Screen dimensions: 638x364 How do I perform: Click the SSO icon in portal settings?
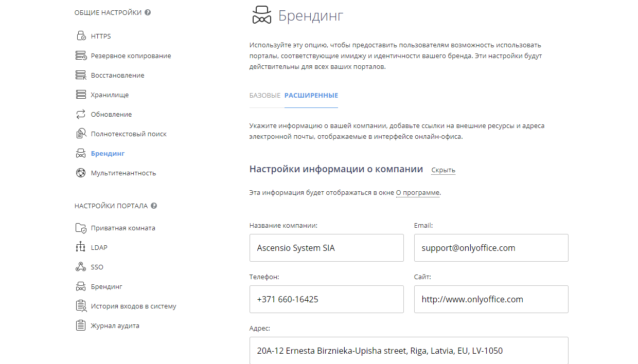point(81,267)
